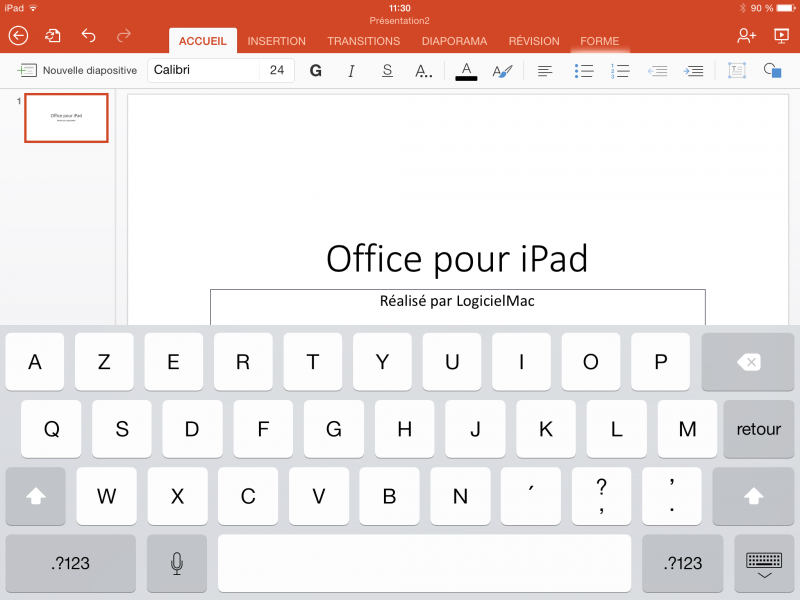
Task: Open the DIAPORAMA tab
Action: point(455,41)
